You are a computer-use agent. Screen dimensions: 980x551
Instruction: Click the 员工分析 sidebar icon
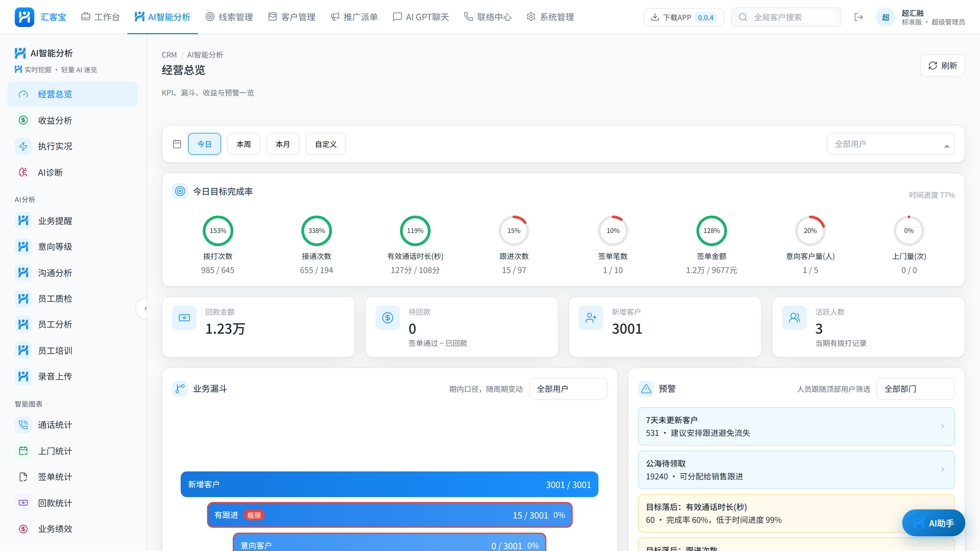click(x=23, y=324)
